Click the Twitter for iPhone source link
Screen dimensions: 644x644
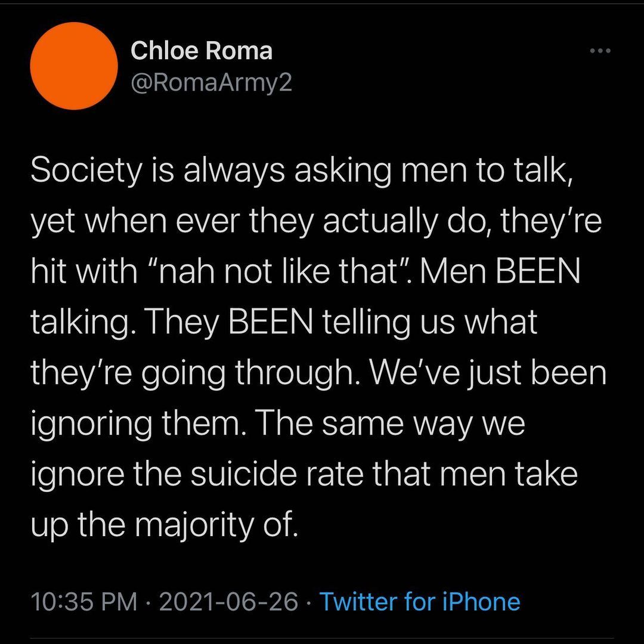point(420,602)
